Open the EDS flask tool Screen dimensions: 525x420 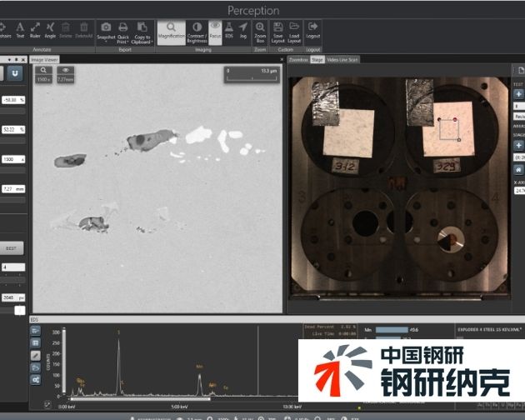[x=229, y=30]
